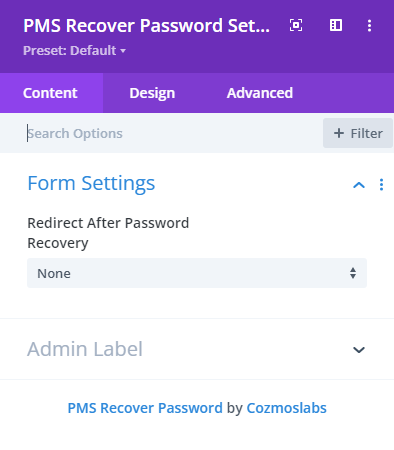This screenshot has width=394, height=450.
Task: Collapse the Form Settings section chevron
Action: (359, 185)
